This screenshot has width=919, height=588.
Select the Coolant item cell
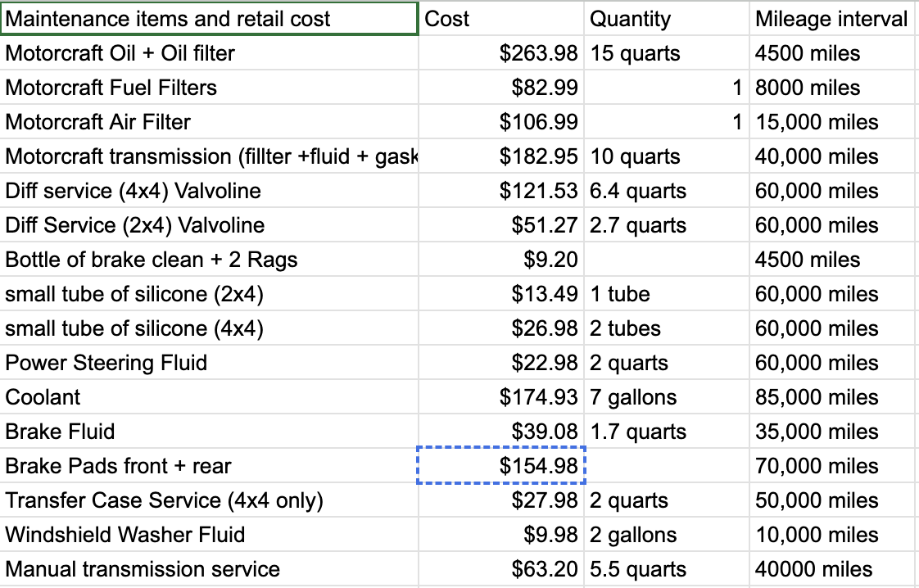(209, 397)
